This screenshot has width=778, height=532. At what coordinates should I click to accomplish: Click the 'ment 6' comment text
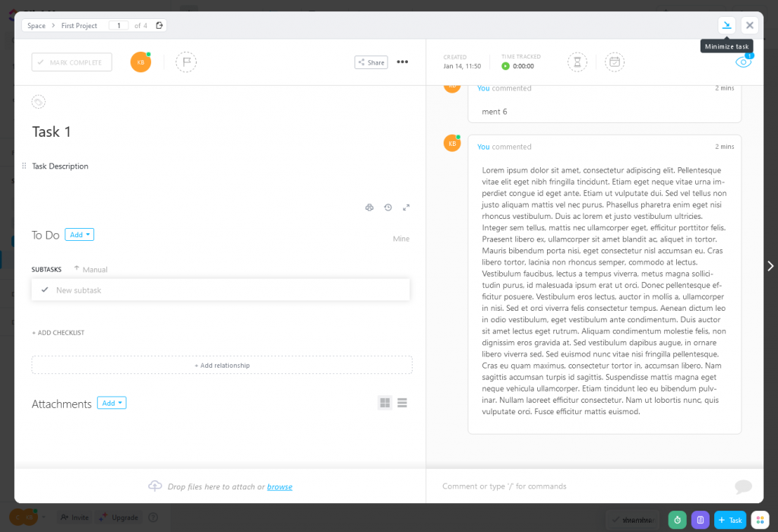[494, 112]
